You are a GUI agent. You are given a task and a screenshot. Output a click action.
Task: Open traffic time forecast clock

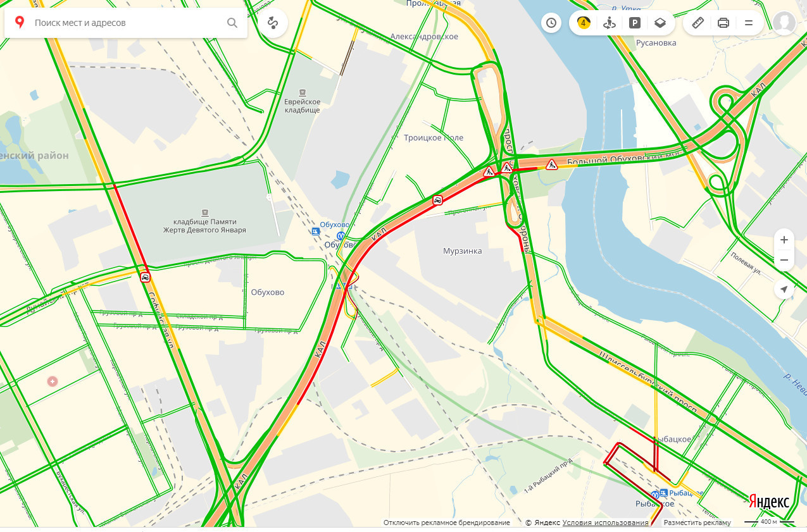(551, 23)
